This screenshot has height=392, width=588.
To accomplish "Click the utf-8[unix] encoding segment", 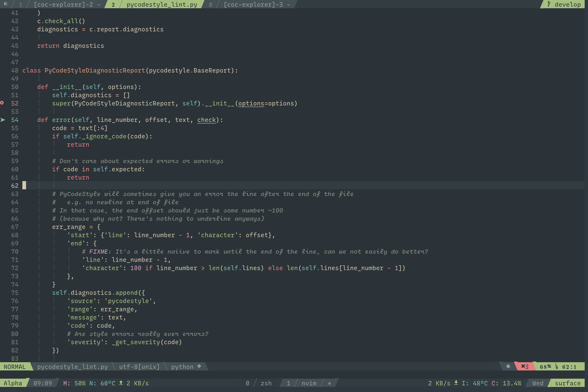I will 139,367.
